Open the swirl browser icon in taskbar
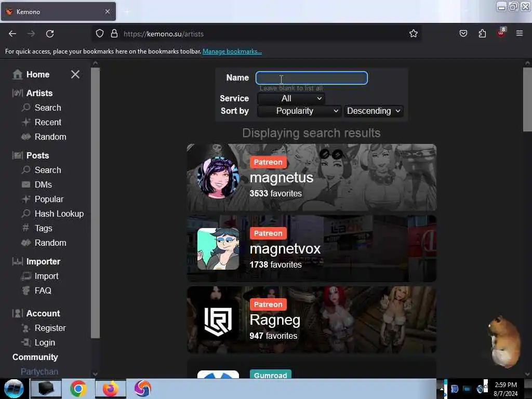The height and width of the screenshot is (399, 532). (142, 389)
